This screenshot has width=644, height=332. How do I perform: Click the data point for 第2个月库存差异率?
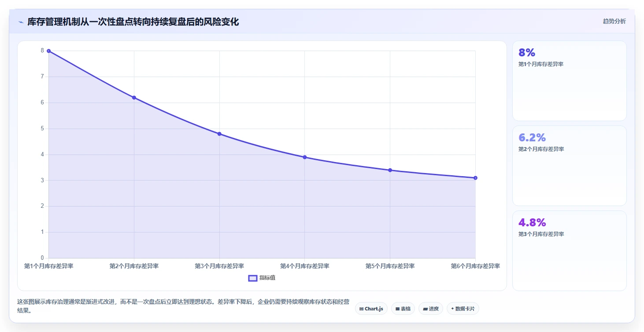pyautogui.click(x=134, y=98)
